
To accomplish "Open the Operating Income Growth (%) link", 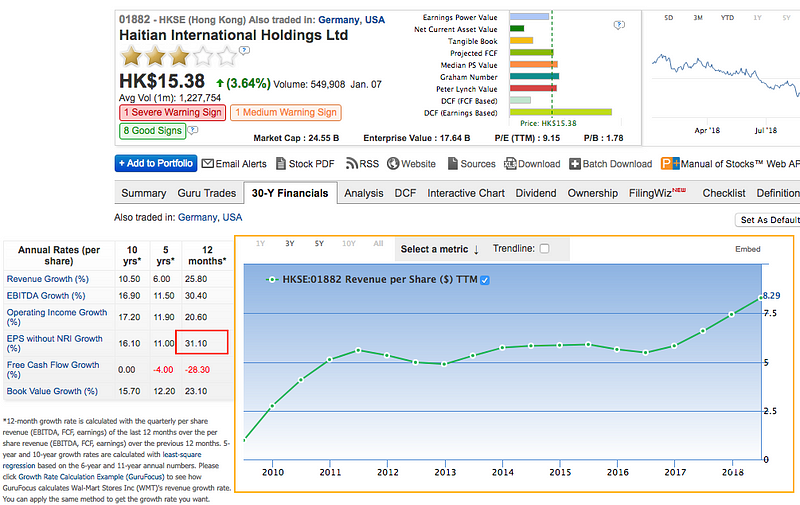I will tap(57, 317).
